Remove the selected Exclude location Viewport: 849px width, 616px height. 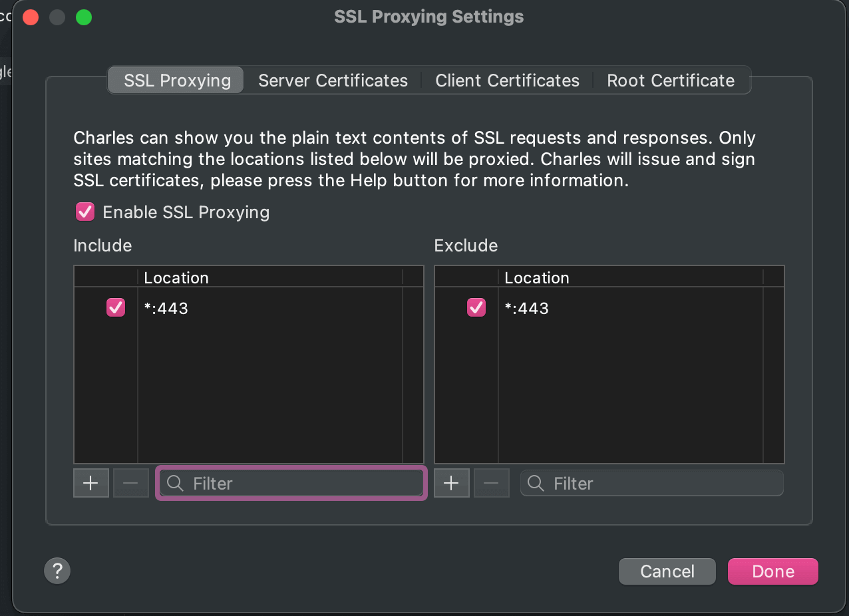tap(492, 483)
